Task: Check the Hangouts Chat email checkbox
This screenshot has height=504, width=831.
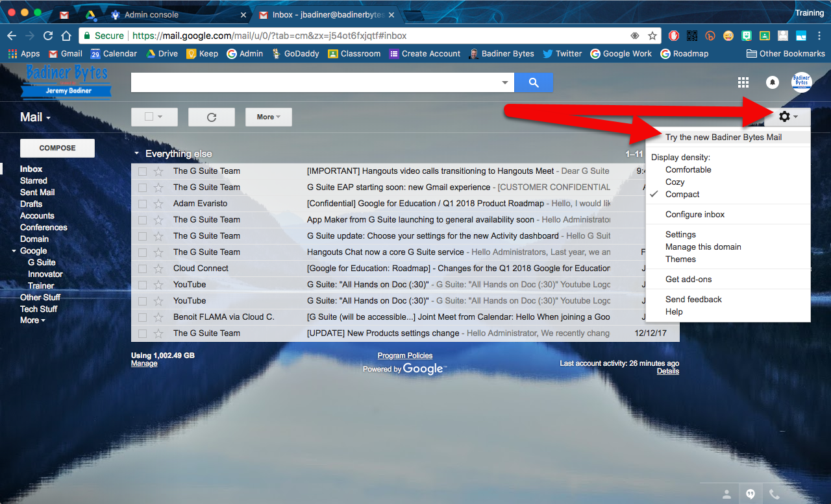Action: tap(142, 252)
